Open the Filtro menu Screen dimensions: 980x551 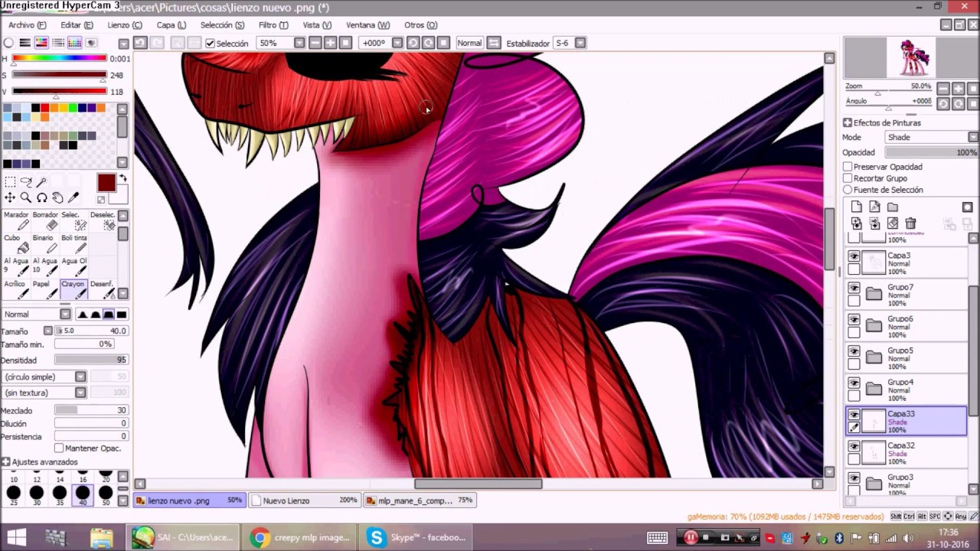point(273,25)
